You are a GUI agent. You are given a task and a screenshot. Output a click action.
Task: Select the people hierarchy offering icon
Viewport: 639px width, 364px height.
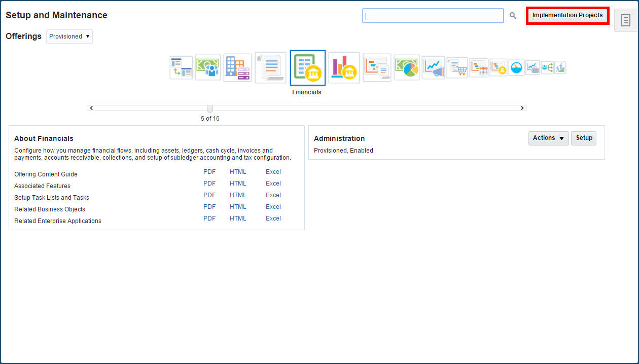(547, 68)
